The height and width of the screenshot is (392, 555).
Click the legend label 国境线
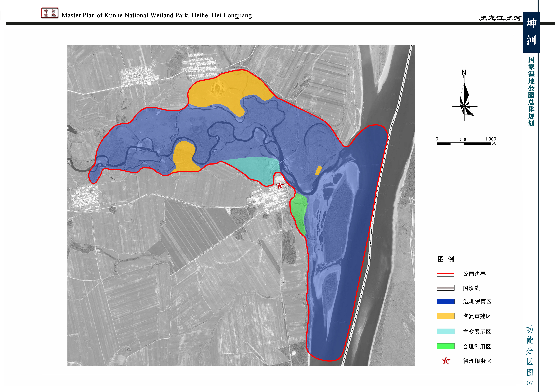pos(471,288)
